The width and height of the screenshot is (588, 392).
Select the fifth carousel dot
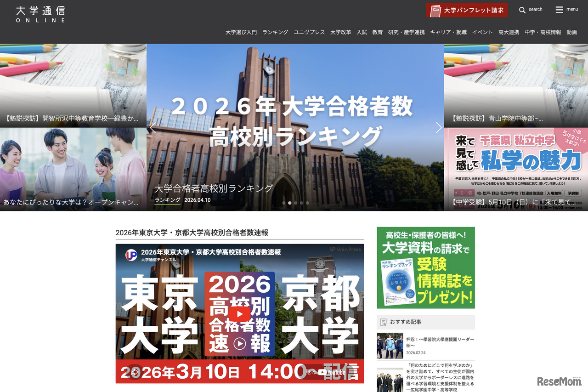point(308,203)
